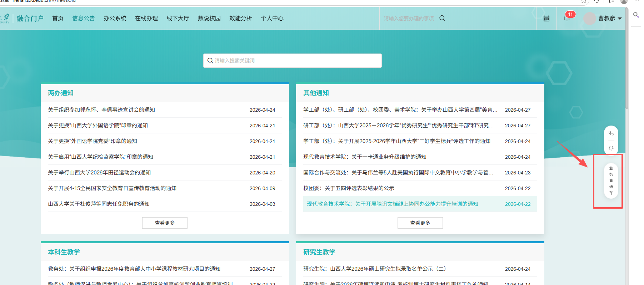Screen dimensions: 644x285
Task: Click the search magnifier icon in header
Action: point(442,18)
